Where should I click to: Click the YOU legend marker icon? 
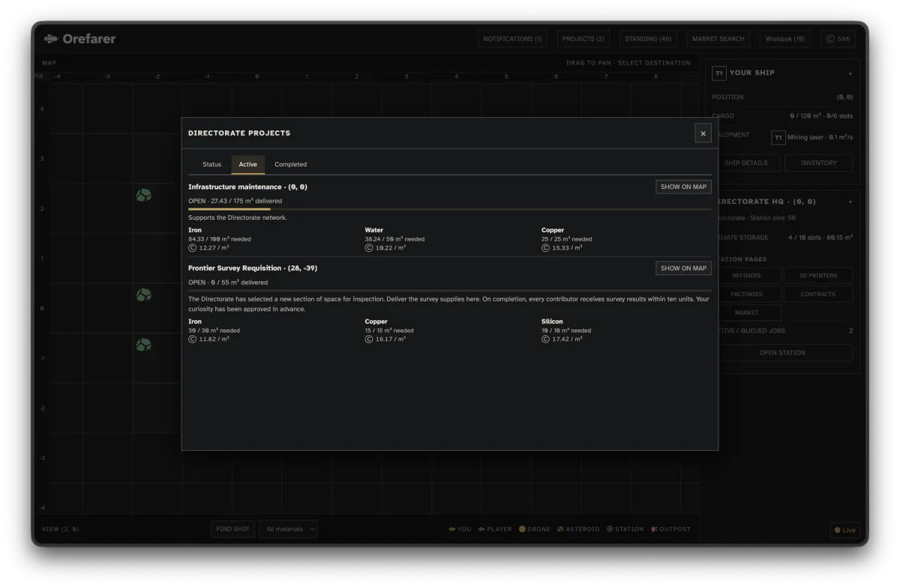click(x=452, y=529)
